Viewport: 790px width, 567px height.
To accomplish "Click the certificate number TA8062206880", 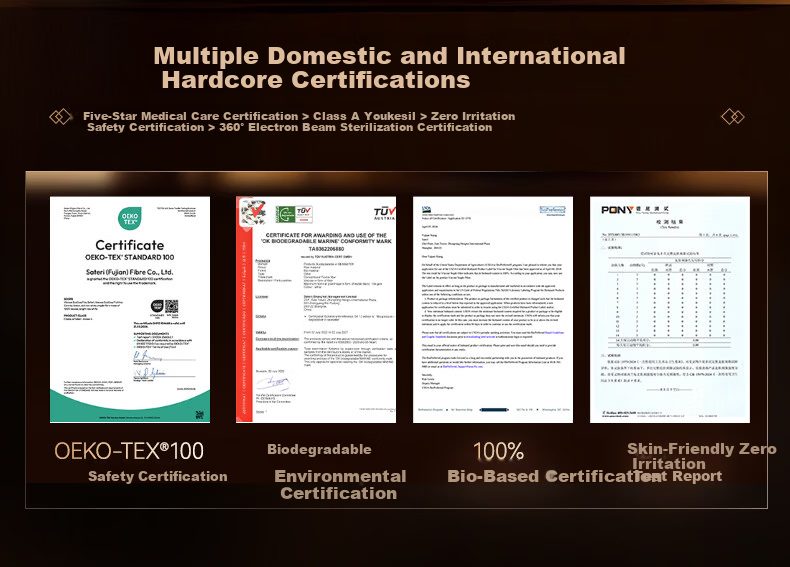I will click(x=326, y=249).
